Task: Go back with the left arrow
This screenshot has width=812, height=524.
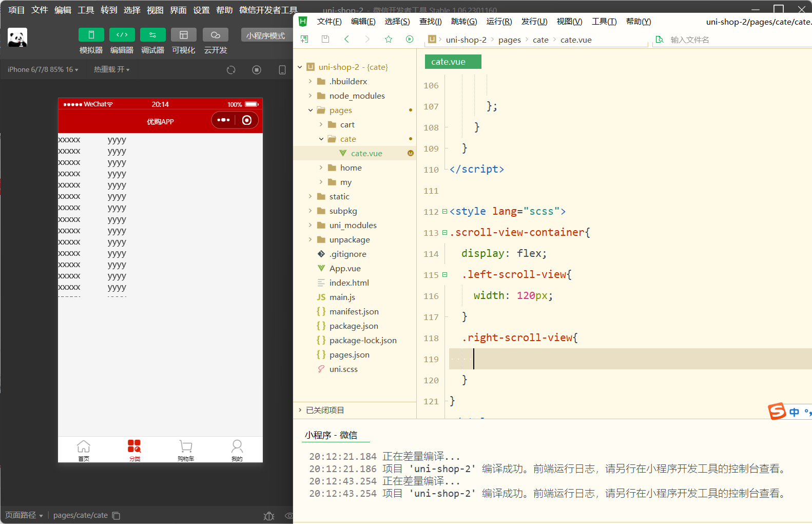Action: click(x=346, y=39)
